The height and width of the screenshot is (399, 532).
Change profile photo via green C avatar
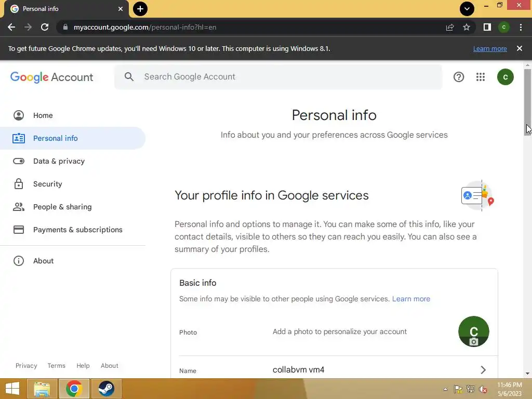click(474, 331)
